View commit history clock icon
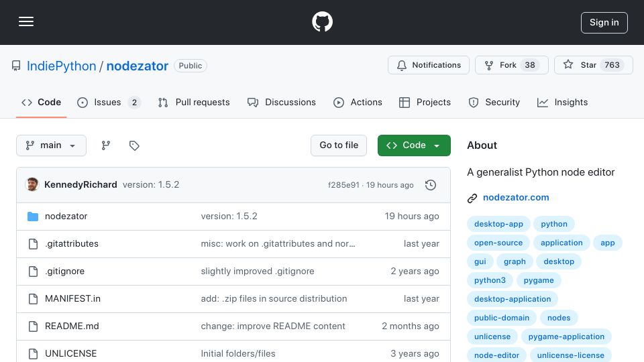644x362 pixels. 431,185
